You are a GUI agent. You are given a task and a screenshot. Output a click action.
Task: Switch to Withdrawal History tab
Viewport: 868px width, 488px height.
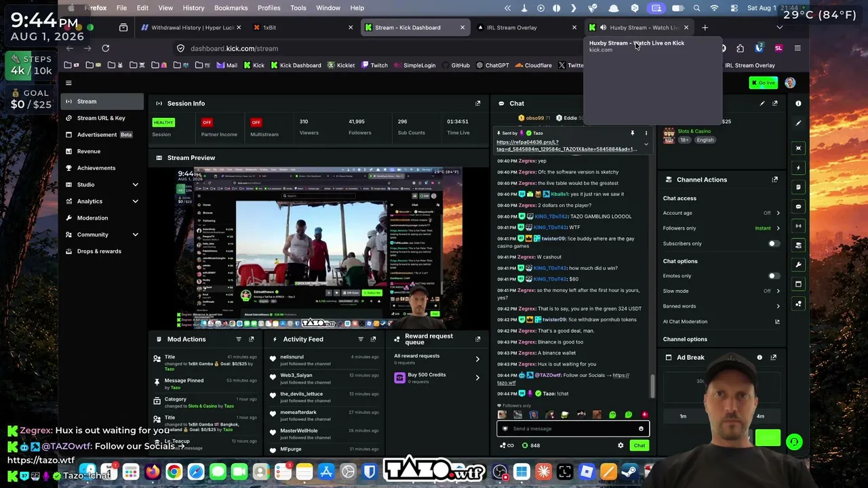[192, 28]
